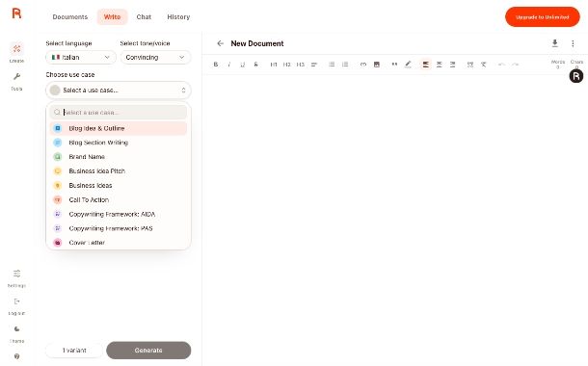
Task: Open the 1 variant selector
Action: point(74,351)
